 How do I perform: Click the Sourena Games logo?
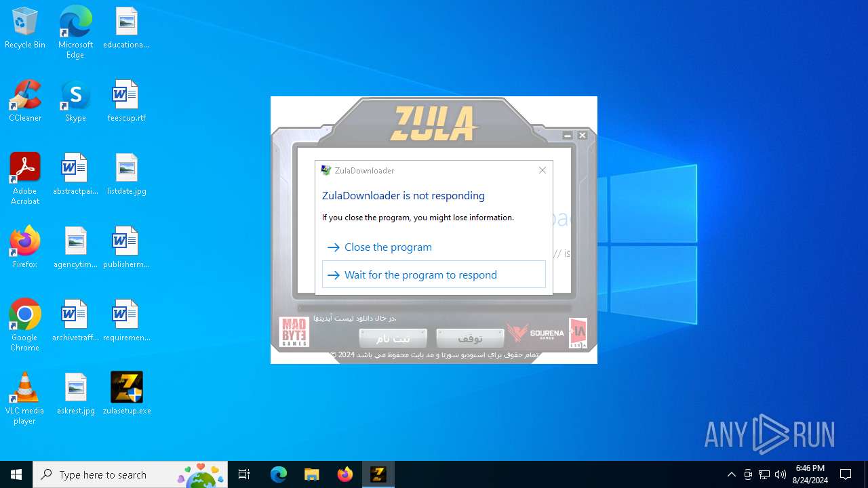pos(536,333)
